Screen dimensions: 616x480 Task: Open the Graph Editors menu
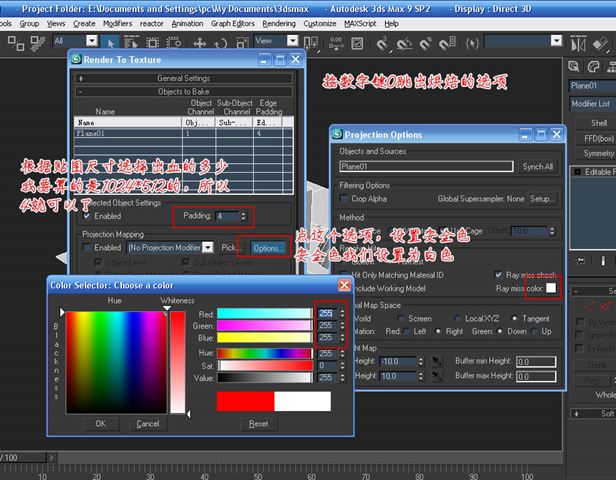coord(233,24)
